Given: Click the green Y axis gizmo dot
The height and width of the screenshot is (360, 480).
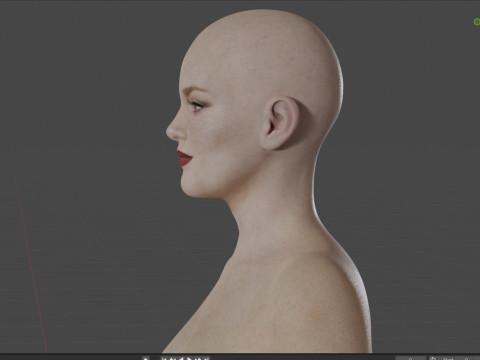Looking at the screenshot, I should click(477, 22).
